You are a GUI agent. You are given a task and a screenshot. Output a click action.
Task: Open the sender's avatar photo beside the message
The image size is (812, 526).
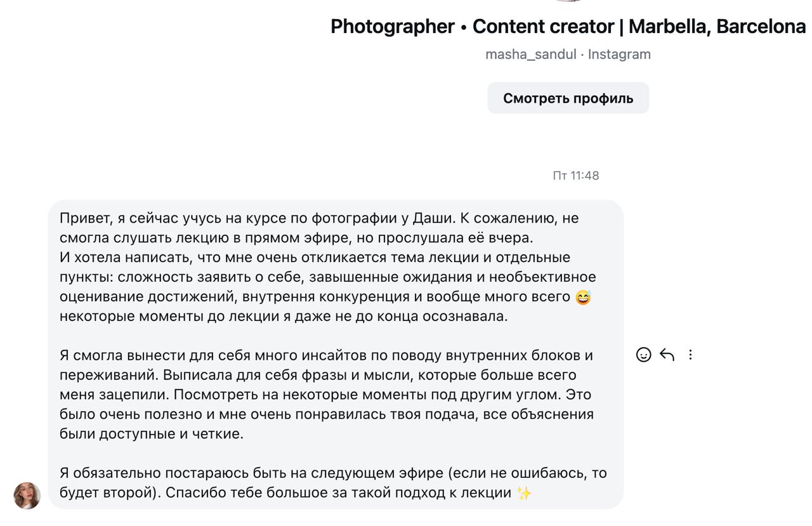click(x=27, y=496)
